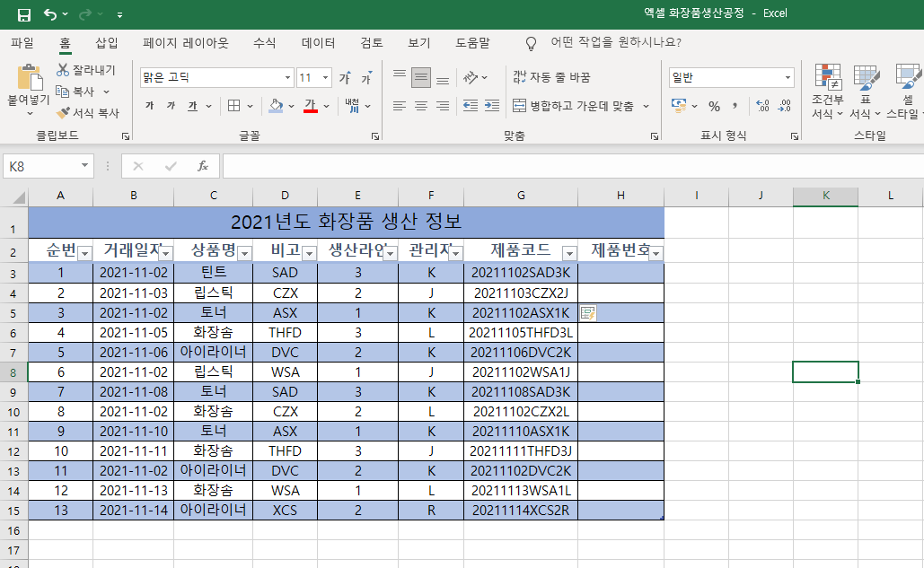Click comma style icon
The width and height of the screenshot is (924, 568).
pos(735,107)
